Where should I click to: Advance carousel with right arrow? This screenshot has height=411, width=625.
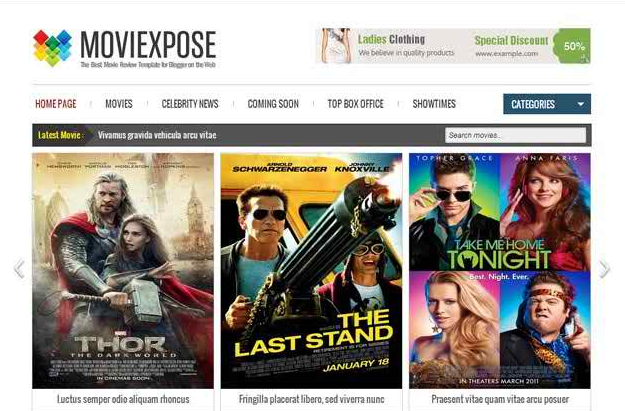pyautogui.click(x=604, y=269)
